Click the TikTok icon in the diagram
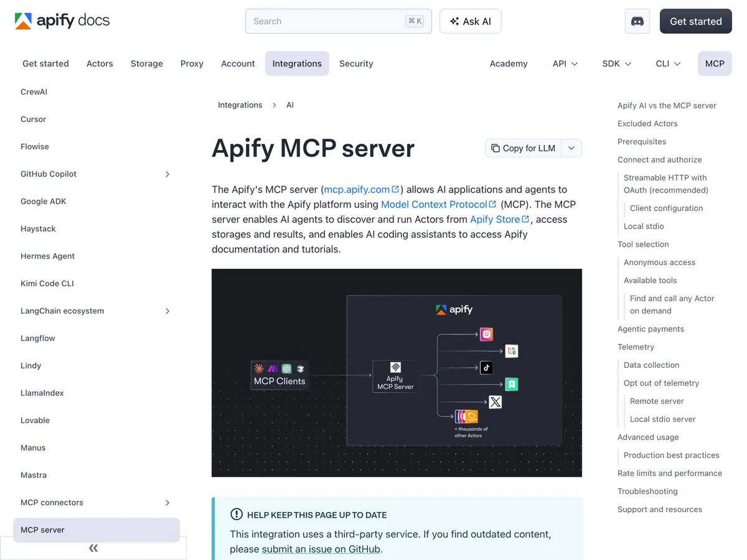Image resolution: width=747 pixels, height=560 pixels. tap(487, 368)
